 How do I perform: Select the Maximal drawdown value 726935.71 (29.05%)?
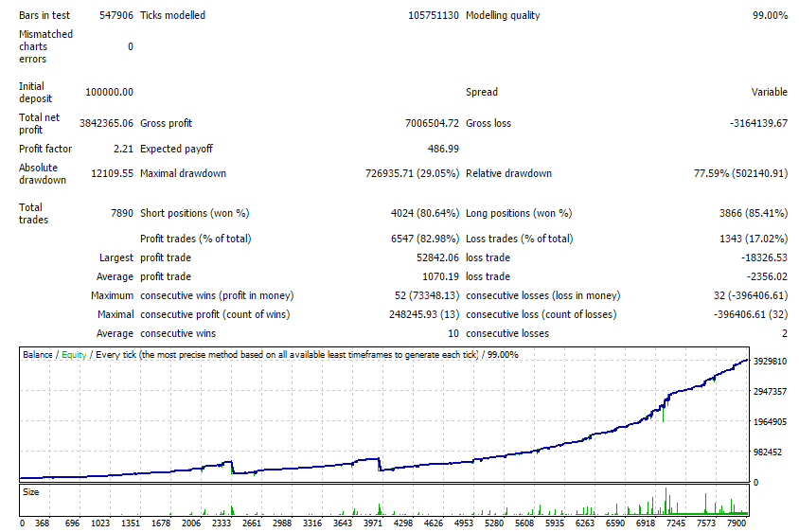click(x=412, y=174)
